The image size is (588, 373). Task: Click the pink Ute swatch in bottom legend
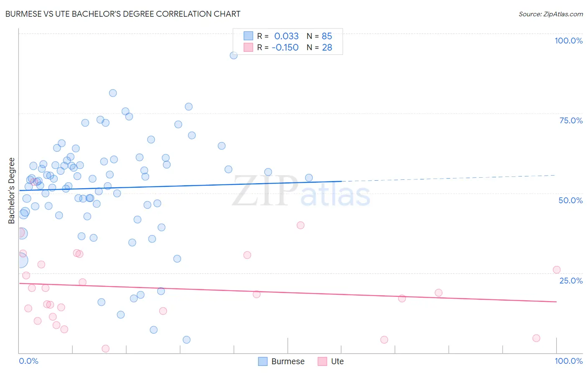point(322,361)
